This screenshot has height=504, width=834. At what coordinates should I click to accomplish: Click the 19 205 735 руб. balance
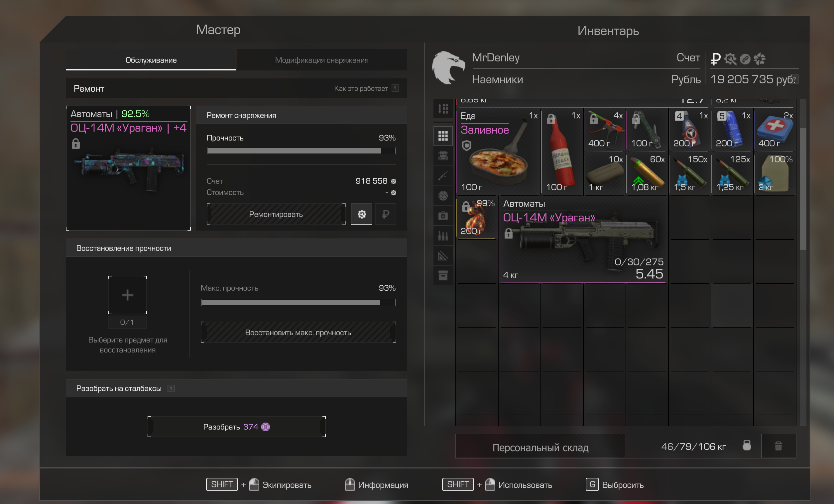(x=753, y=79)
